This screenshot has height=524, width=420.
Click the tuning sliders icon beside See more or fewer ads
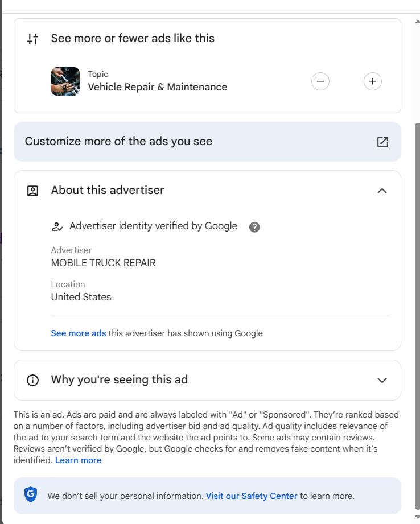tap(33, 39)
